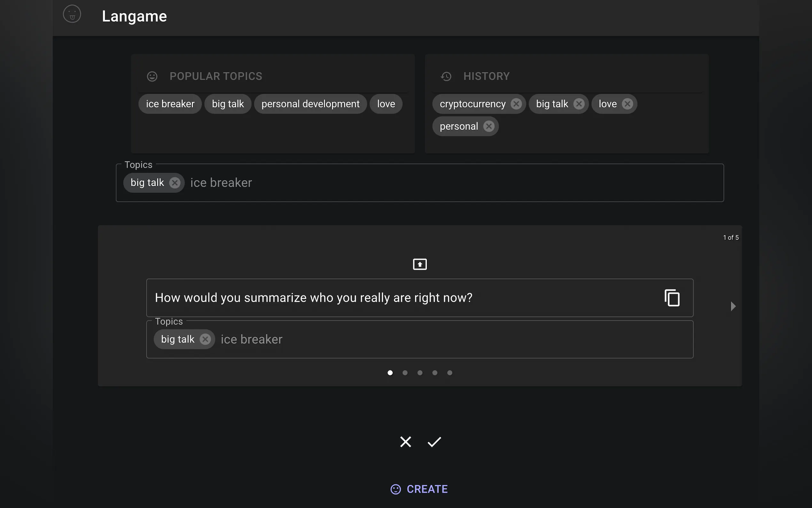The image size is (812, 508).
Task: Add the personal development popular topic
Action: coord(310,104)
